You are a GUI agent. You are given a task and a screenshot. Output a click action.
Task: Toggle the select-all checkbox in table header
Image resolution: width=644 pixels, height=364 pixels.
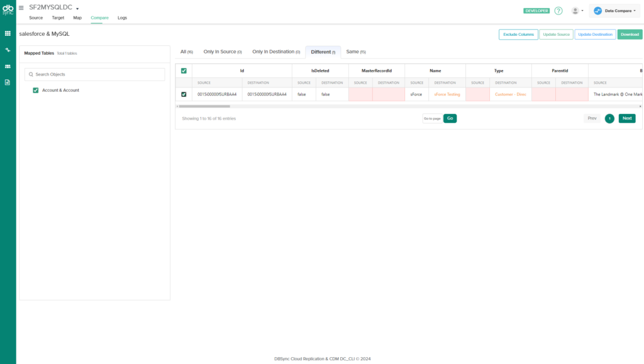pos(184,71)
